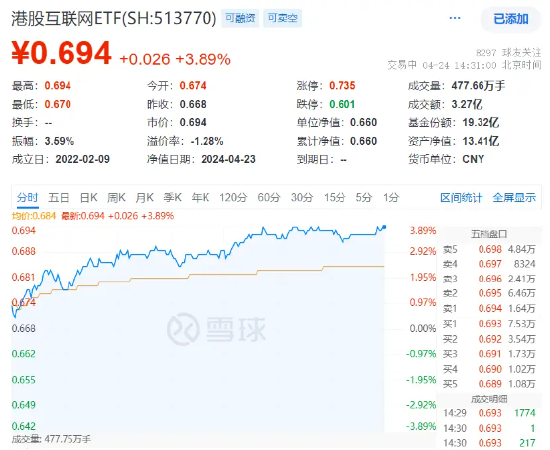Choose the 30分 interval tab
Image resolution: width=550 pixels, height=450 pixels.
pos(302,197)
